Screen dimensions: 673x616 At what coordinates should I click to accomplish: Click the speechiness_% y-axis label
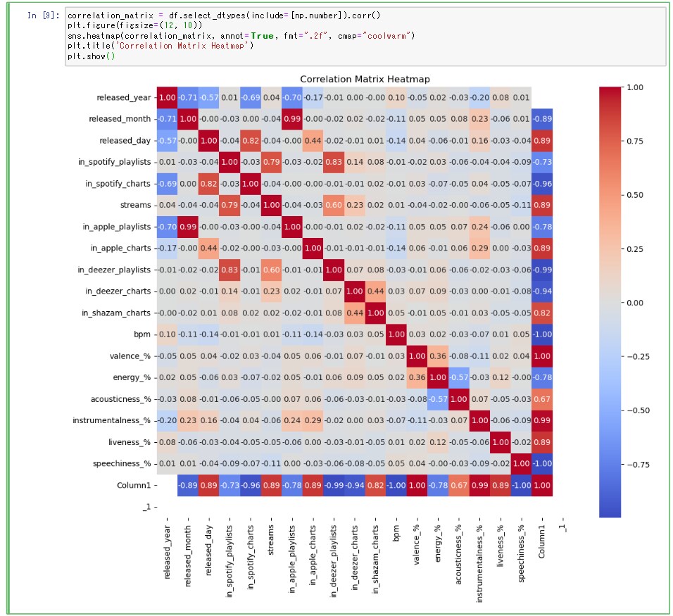[122, 464]
